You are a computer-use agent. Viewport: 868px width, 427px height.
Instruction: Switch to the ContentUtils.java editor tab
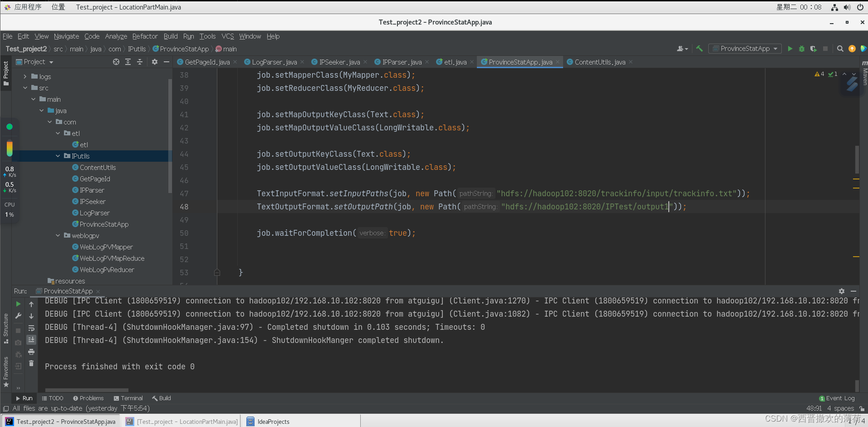pyautogui.click(x=600, y=62)
